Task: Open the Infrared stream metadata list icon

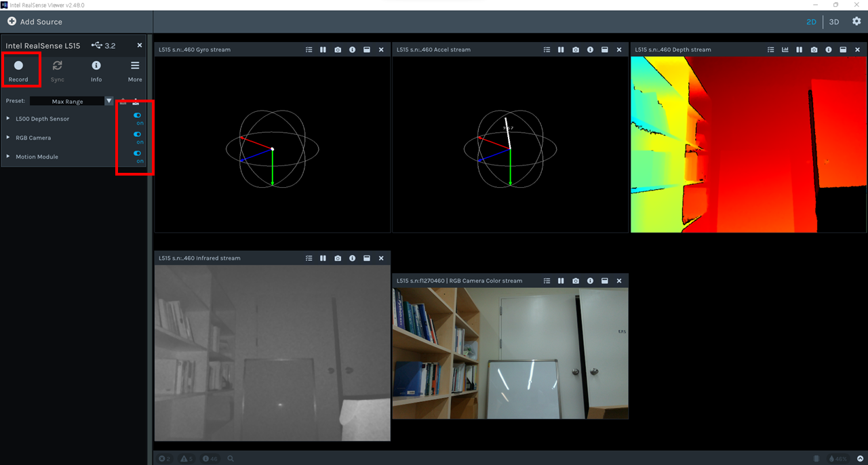Action: [309, 258]
